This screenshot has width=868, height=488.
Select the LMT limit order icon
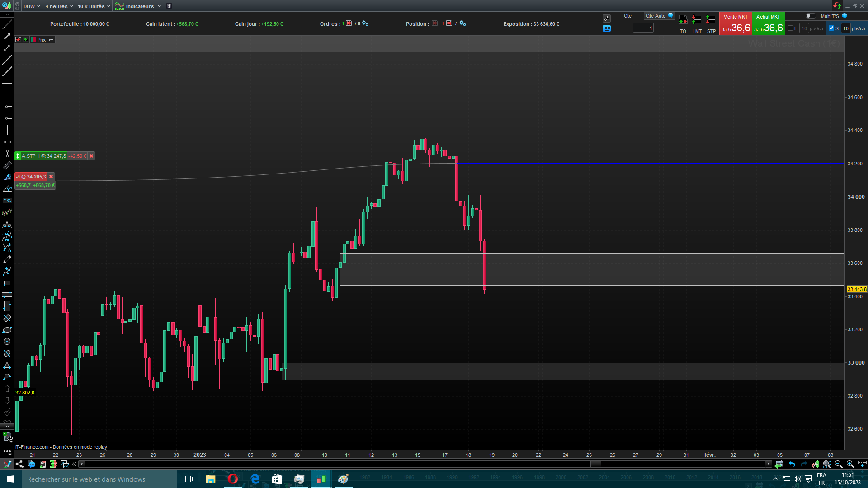[x=697, y=20]
